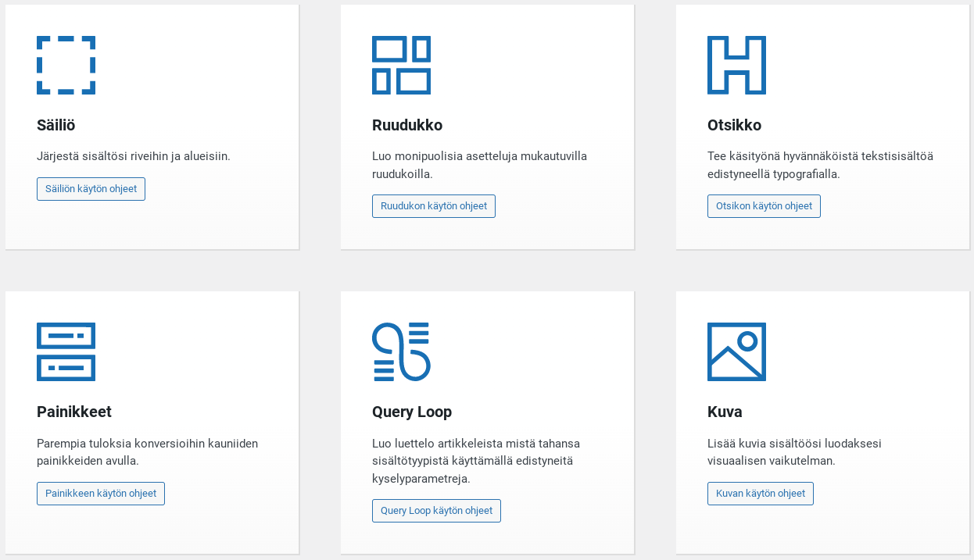
Task: Open Kuvan käytön ohjeet
Action: tap(761, 494)
